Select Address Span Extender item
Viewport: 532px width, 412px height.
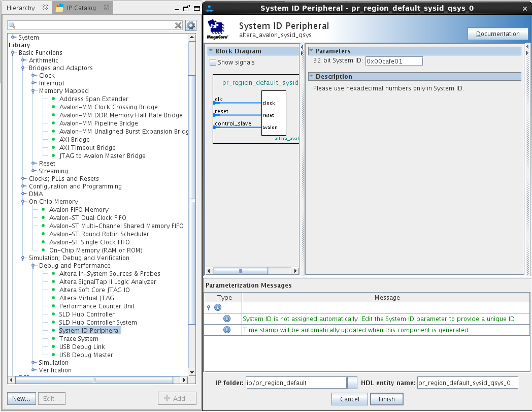93,99
